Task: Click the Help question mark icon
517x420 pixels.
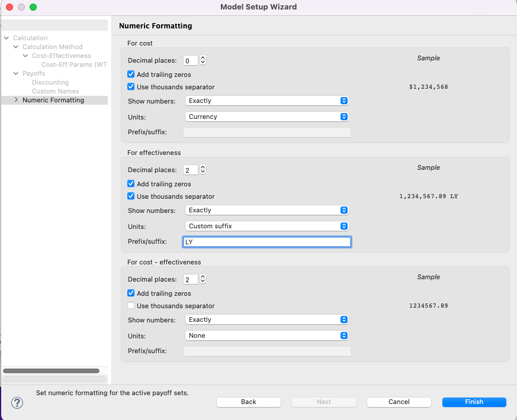Action: 17,403
